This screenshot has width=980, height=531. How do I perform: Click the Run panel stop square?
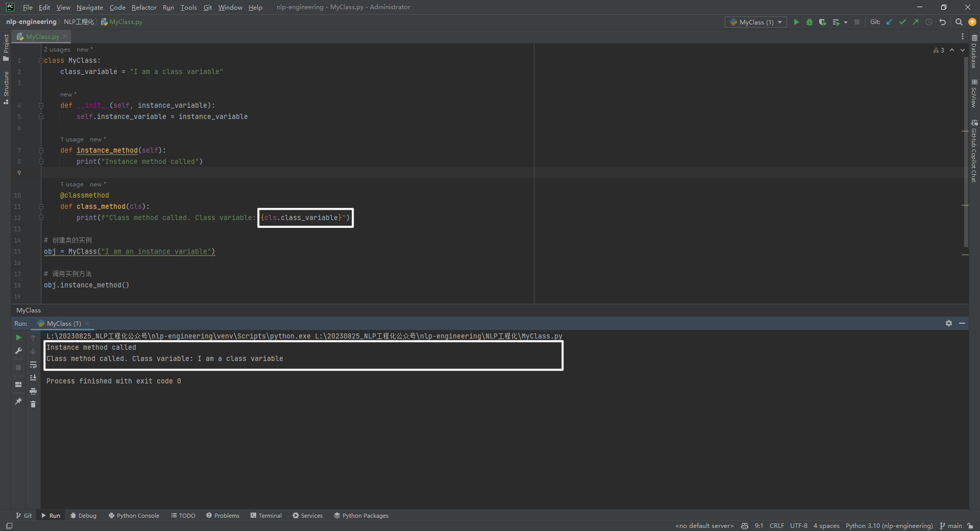click(18, 368)
